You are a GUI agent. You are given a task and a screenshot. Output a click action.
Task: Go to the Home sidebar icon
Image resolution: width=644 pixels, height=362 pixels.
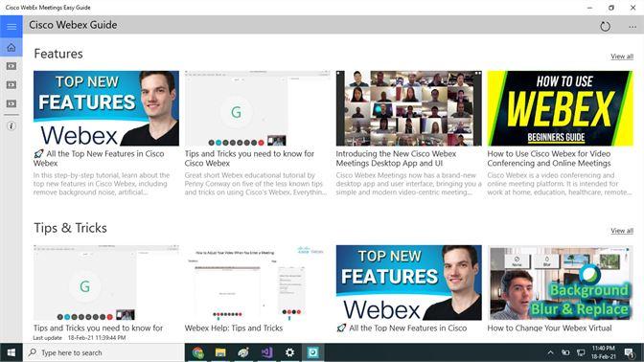point(11,47)
